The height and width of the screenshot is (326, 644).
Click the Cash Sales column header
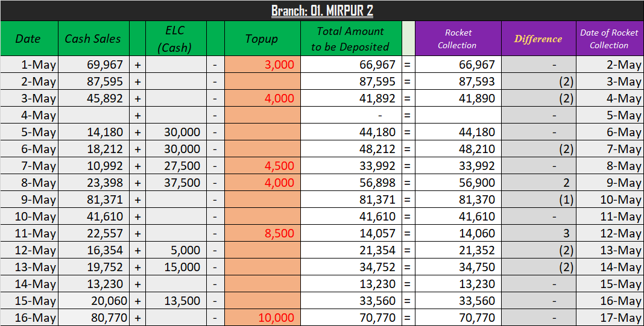(x=93, y=39)
